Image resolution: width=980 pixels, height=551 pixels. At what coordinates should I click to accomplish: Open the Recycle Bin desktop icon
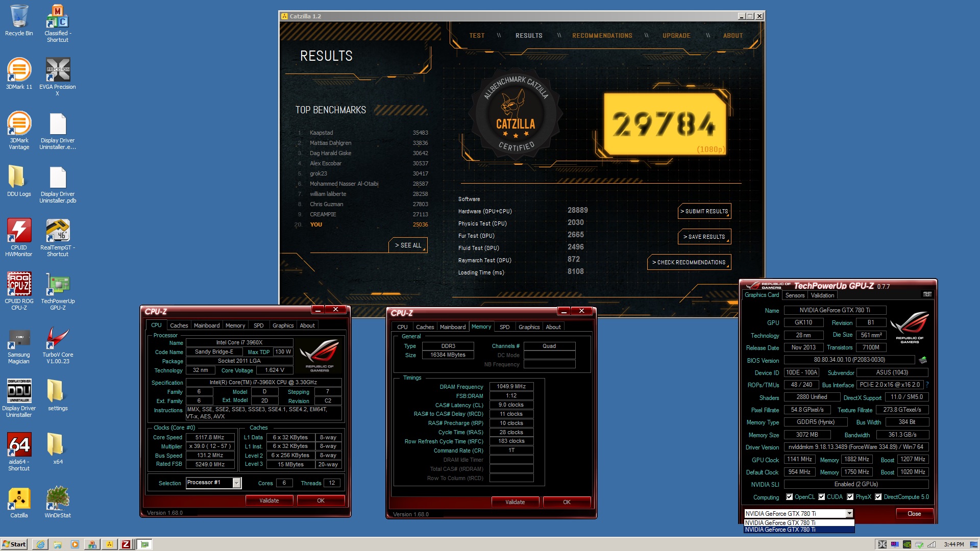click(19, 20)
